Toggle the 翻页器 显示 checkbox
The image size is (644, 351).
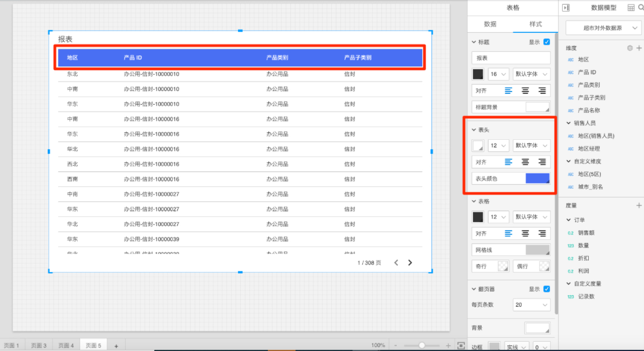pos(547,289)
